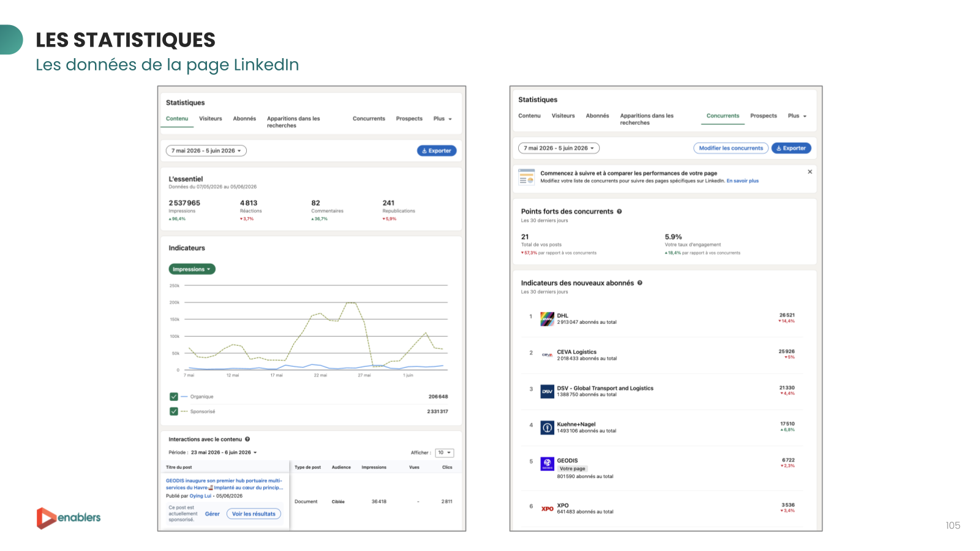Open Kuehne+Nagel competitor name
This screenshot has height=551, width=980.
pyautogui.click(x=576, y=424)
